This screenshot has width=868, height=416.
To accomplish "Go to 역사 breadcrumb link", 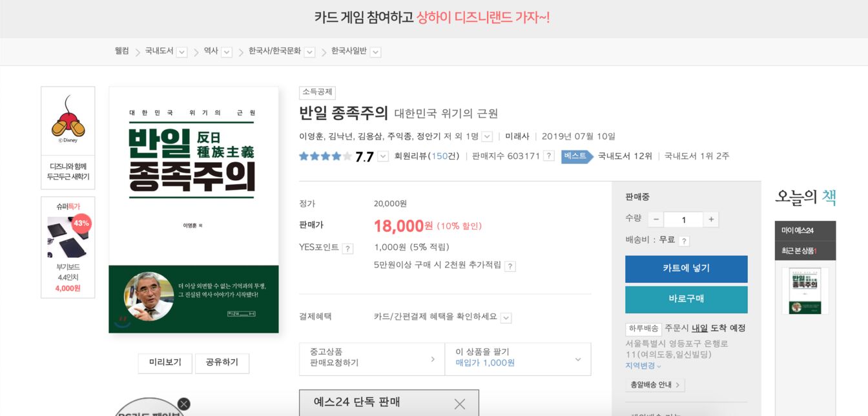I will [x=211, y=51].
